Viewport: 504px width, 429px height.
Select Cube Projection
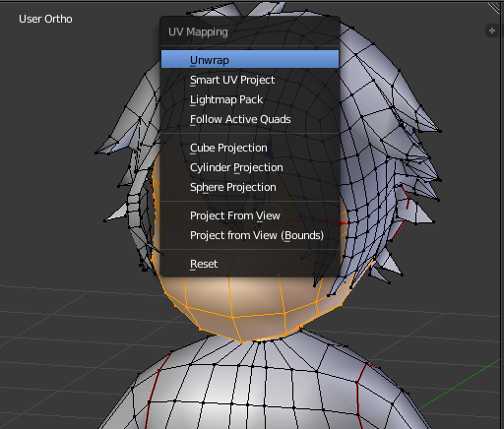(x=250, y=148)
